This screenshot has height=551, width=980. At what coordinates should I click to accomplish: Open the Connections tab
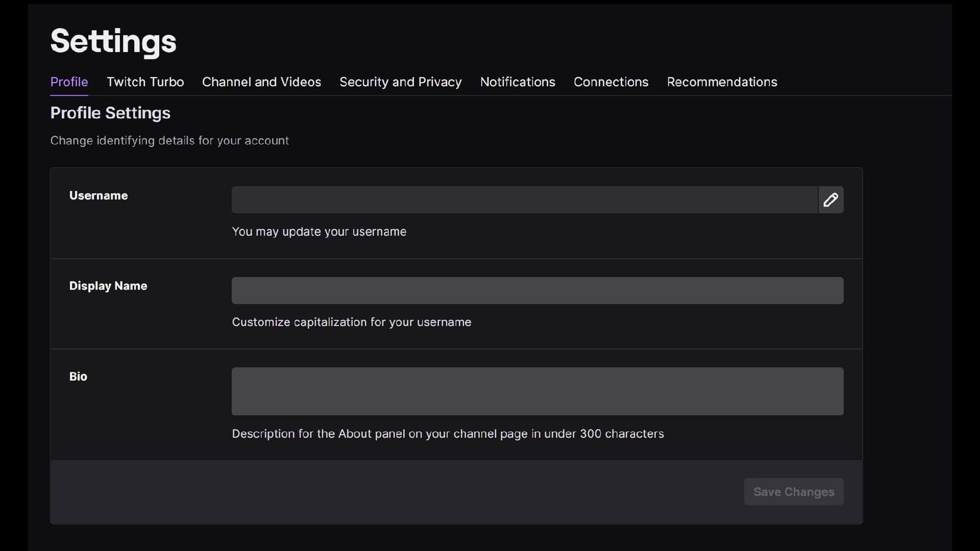pyautogui.click(x=611, y=81)
